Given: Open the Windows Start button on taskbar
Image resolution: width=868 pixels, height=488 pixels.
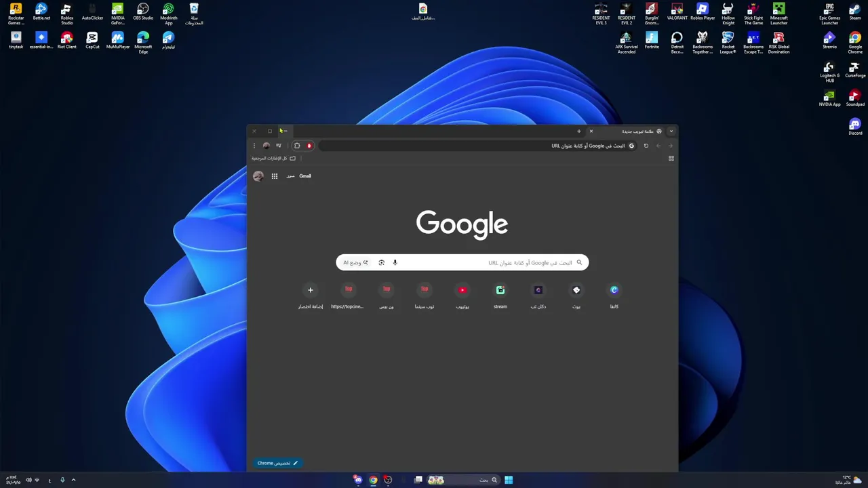Looking at the screenshot, I should click(509, 480).
